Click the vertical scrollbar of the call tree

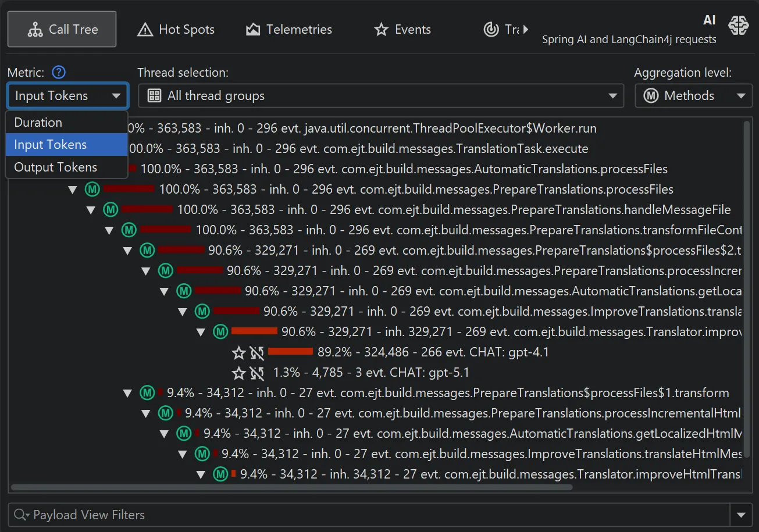coord(747,288)
